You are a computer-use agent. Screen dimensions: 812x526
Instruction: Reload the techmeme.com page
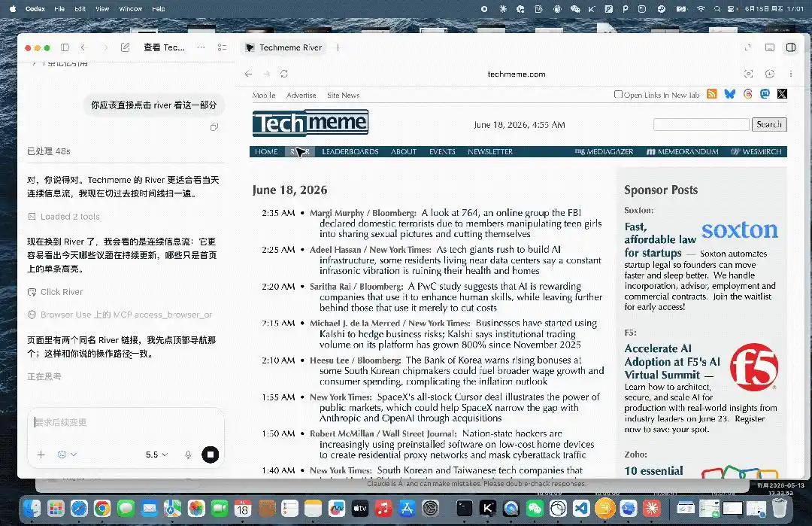tap(284, 74)
